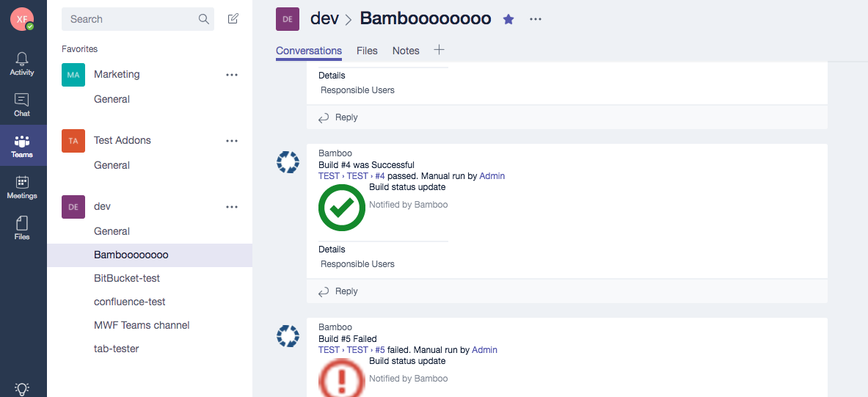This screenshot has width=868, height=397.
Task: Select dev team name in list
Action: 103,206
